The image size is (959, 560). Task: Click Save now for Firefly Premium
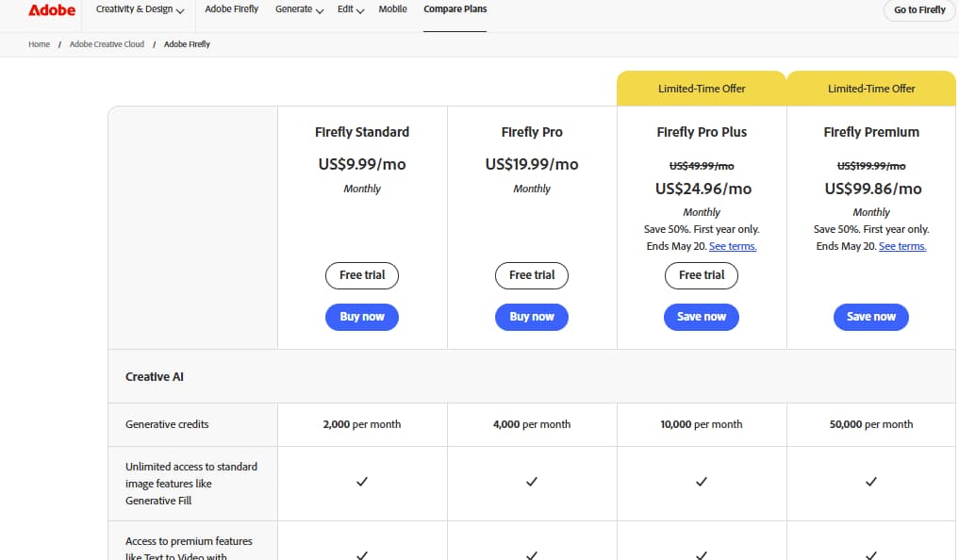871,317
